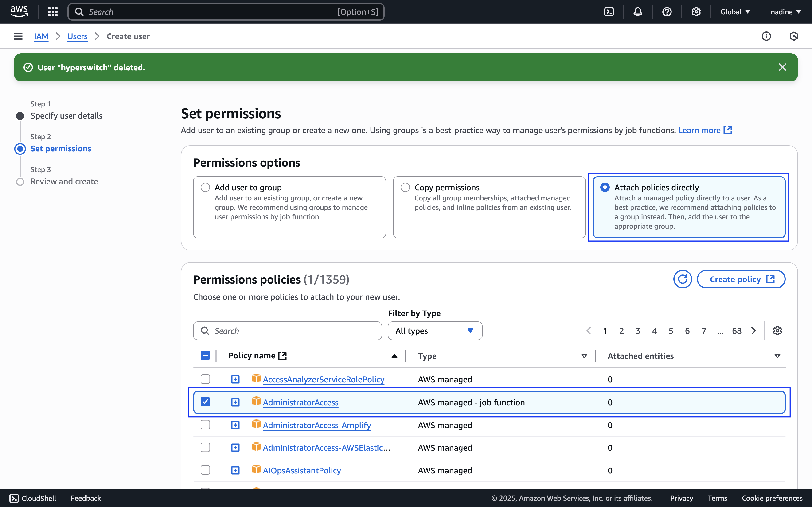Open policy table preferences gear
The image size is (812, 507).
[777, 331]
